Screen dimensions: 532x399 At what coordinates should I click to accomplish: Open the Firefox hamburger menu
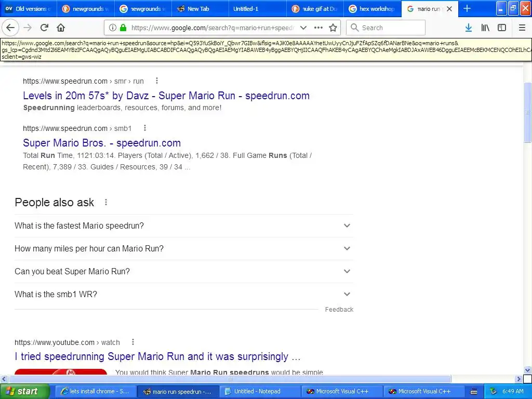(x=522, y=28)
